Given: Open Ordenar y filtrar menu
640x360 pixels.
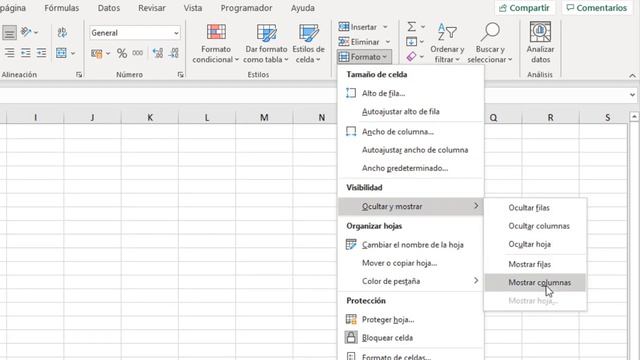Looking at the screenshot, I should [447, 43].
